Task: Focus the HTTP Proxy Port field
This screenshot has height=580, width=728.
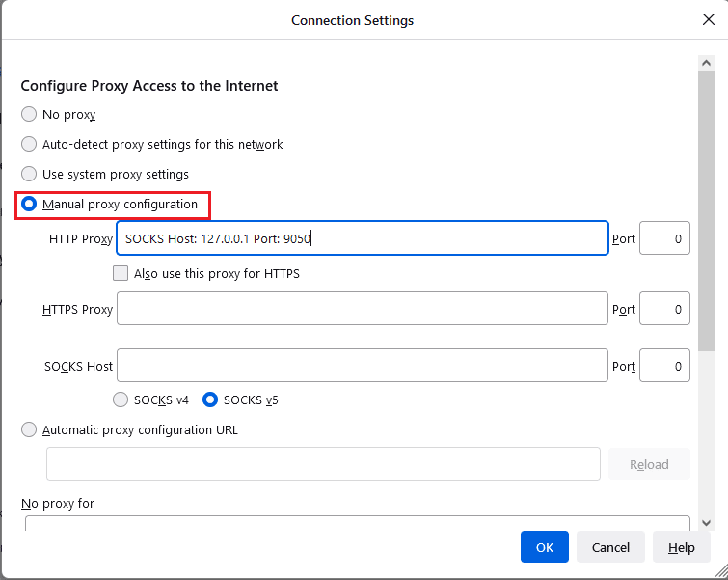Action: [664, 238]
